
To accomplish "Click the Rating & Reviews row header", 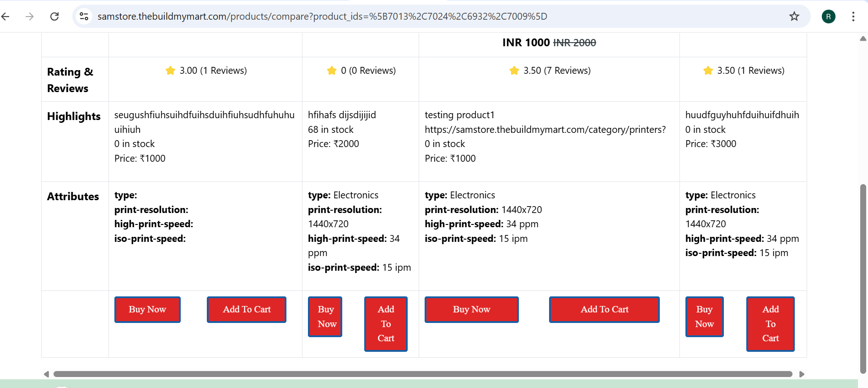I will point(70,80).
